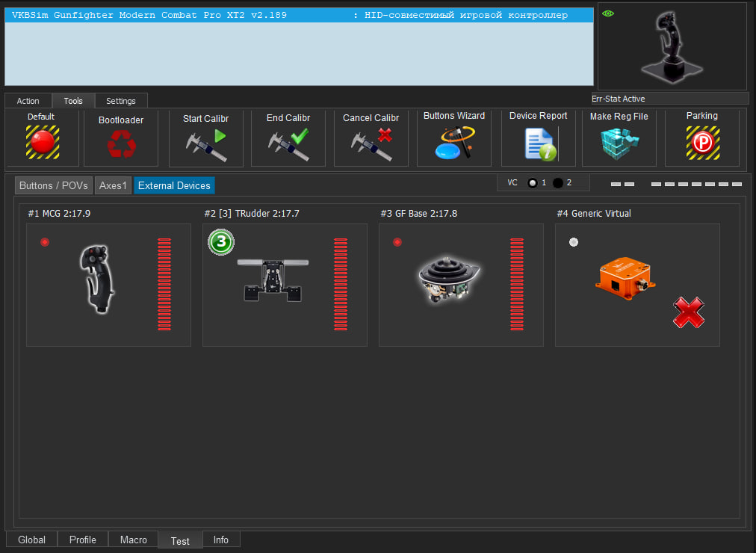This screenshot has width=756, height=553.
Task: Select the External Devices tab
Action: click(x=174, y=185)
